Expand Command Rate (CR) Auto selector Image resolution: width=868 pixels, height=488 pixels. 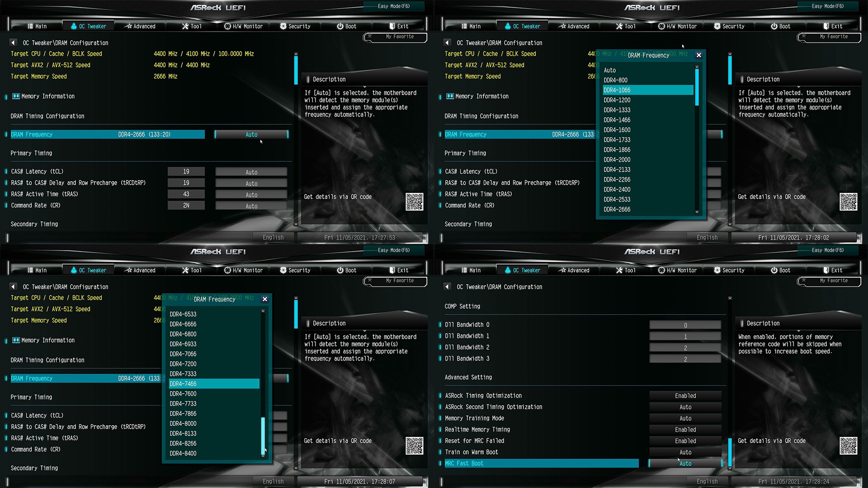point(251,206)
